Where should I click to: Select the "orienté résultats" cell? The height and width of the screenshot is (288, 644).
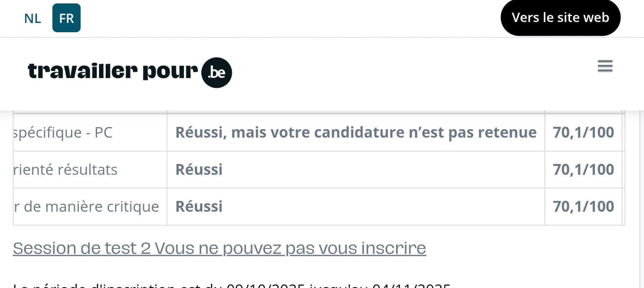tap(66, 170)
